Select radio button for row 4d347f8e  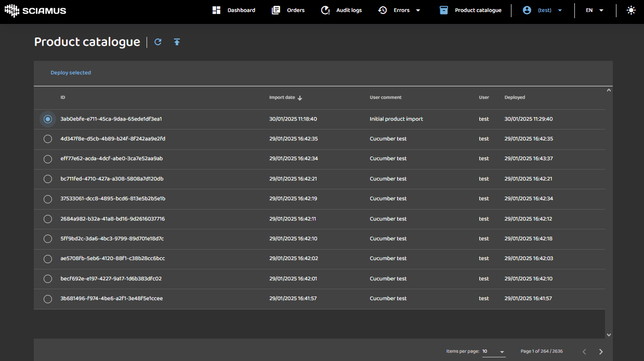pyautogui.click(x=48, y=139)
